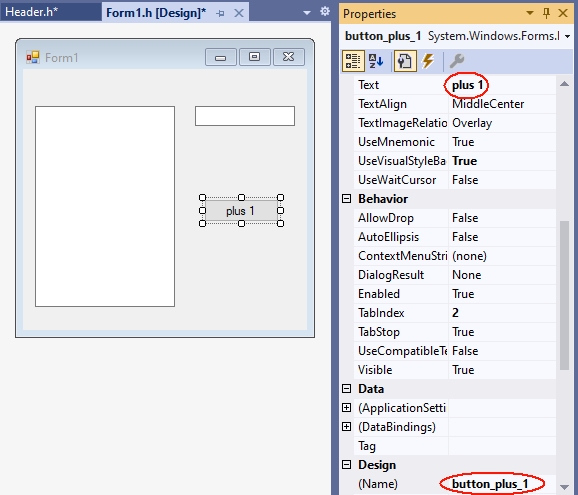Collapse the Behavior category

[x=347, y=199]
